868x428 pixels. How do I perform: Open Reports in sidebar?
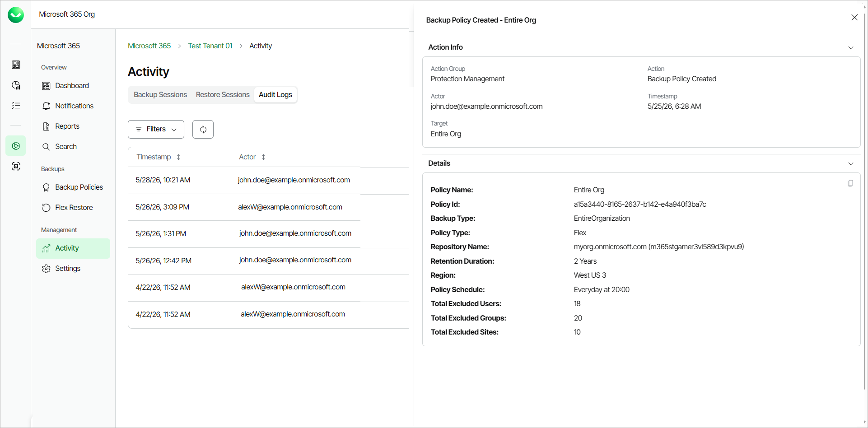[73, 126]
